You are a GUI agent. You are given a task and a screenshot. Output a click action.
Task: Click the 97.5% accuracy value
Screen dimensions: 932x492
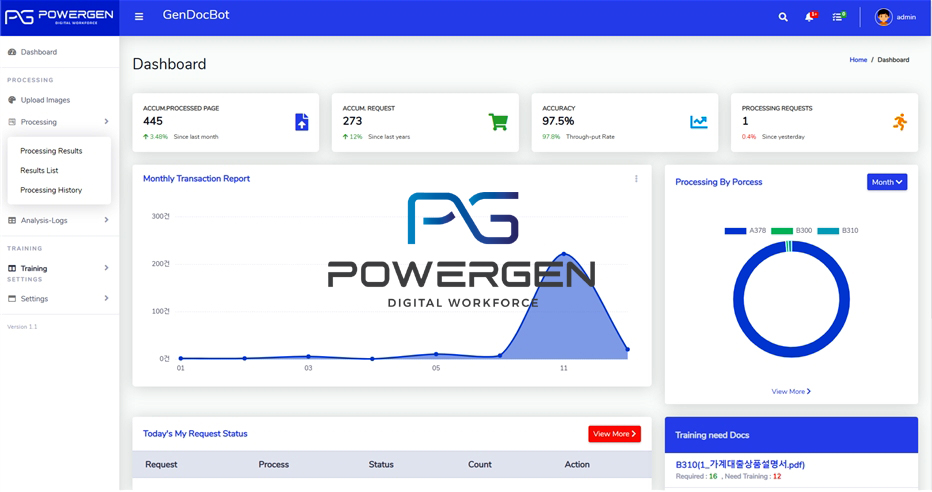click(x=558, y=121)
